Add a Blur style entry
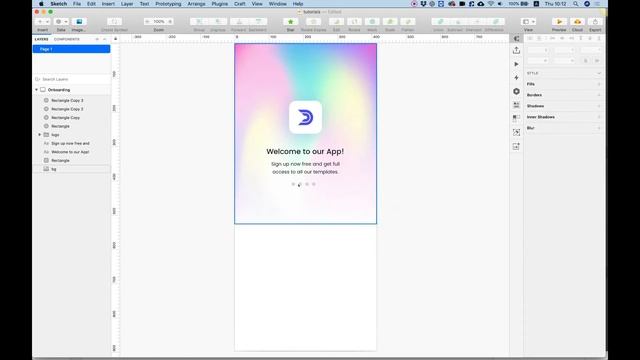The height and width of the screenshot is (360, 640). point(599,128)
